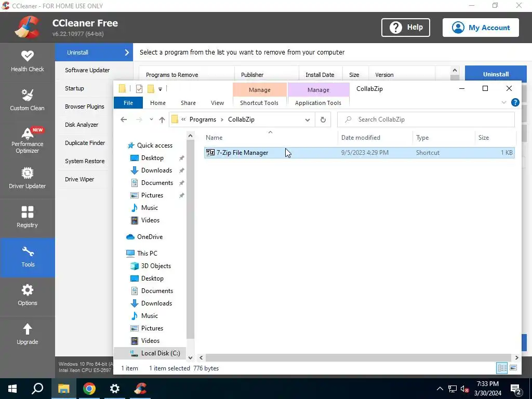Open Drive Wiper in Tools menu
532x399 pixels.
click(x=79, y=179)
